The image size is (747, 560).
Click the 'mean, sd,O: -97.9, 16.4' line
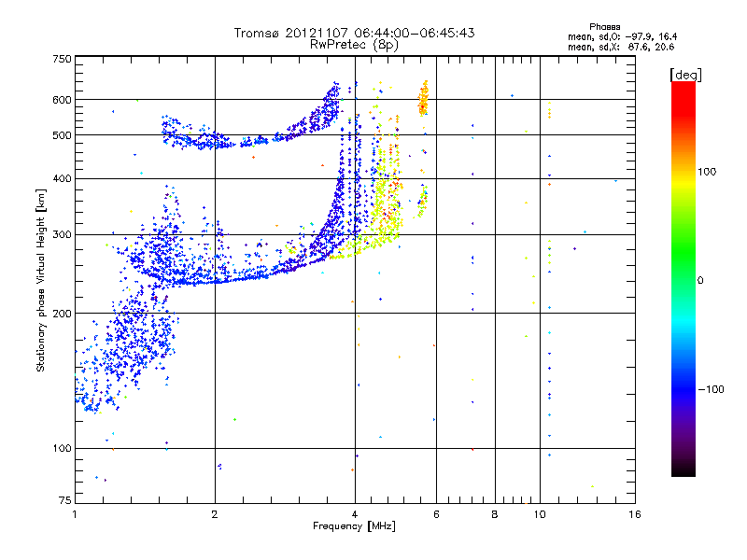tap(622, 36)
